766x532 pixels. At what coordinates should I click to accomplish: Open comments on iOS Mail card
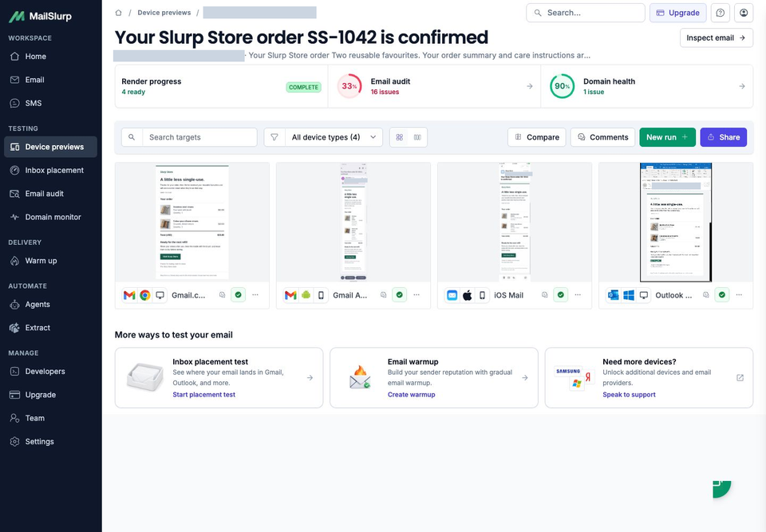point(545,295)
